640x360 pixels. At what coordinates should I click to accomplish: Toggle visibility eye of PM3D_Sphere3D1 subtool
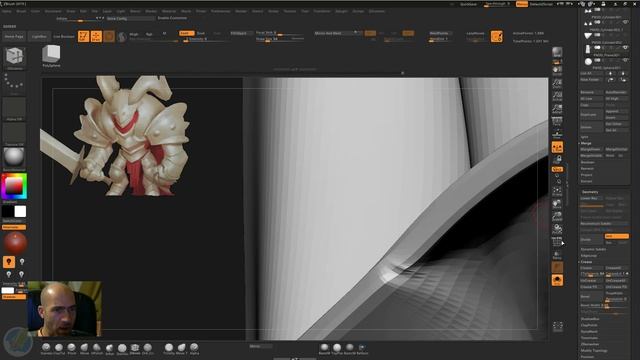tap(625, 60)
